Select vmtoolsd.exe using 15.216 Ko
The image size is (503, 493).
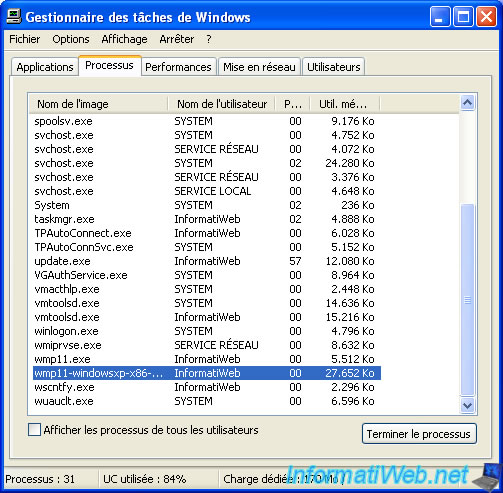(207, 317)
